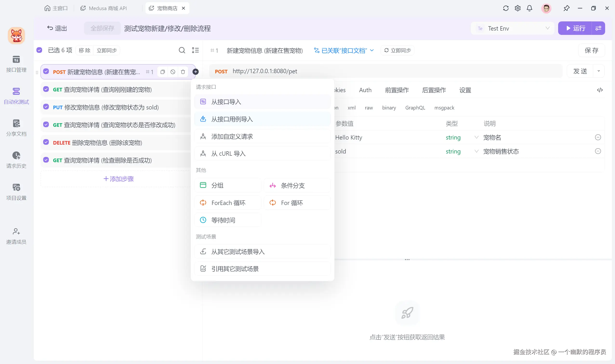Switch to the 后置操作 tab
The image size is (615, 364).
pyautogui.click(x=434, y=90)
